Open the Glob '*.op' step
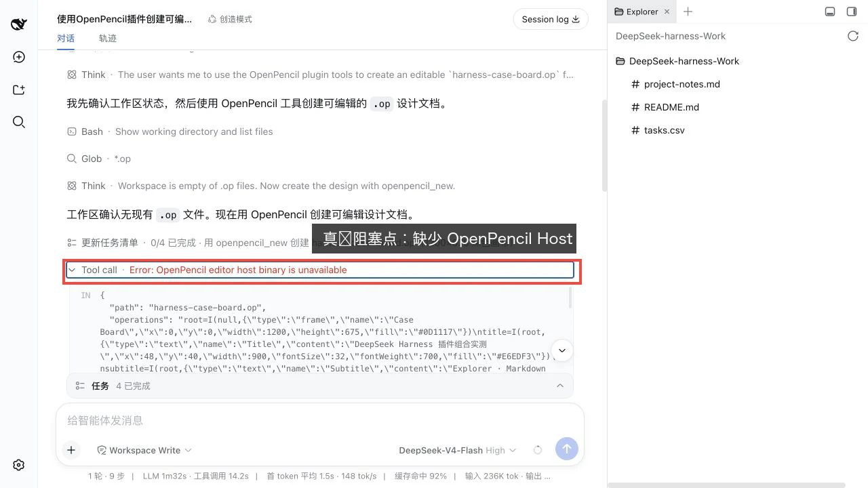Image resolution: width=868 pixels, height=488 pixels. click(99, 159)
